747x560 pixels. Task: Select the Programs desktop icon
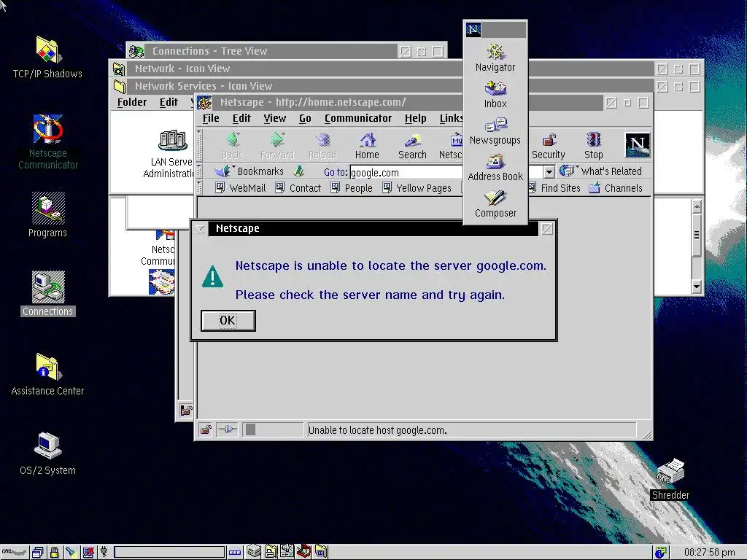47,215
